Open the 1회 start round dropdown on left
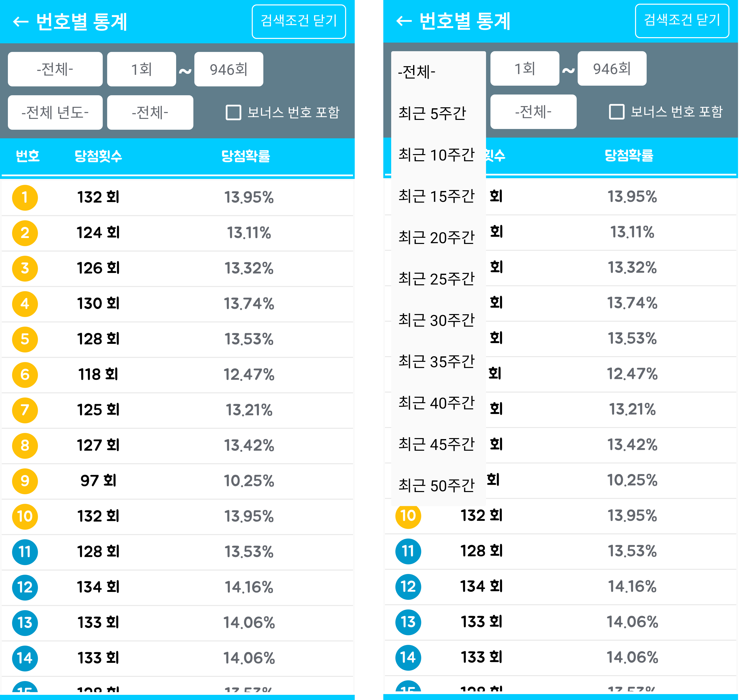The width and height of the screenshot is (740, 700). point(141,69)
